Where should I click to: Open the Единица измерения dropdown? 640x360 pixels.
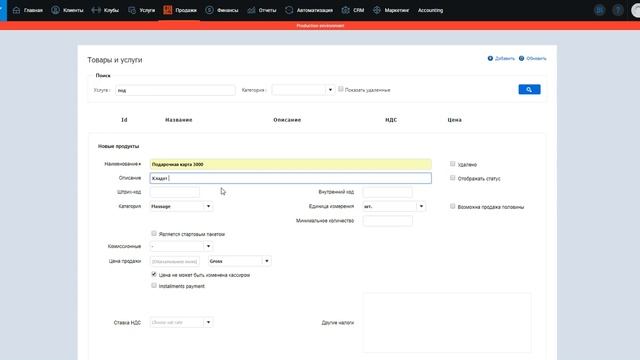[394, 207]
